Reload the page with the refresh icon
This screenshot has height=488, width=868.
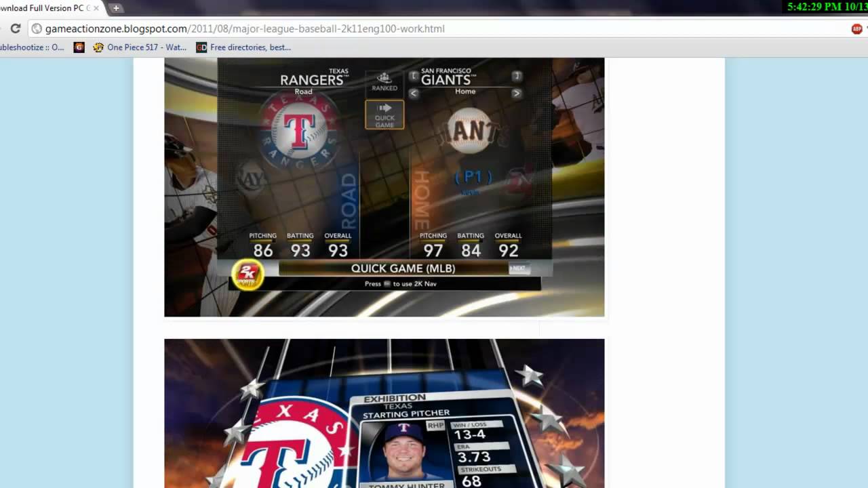pyautogui.click(x=15, y=28)
